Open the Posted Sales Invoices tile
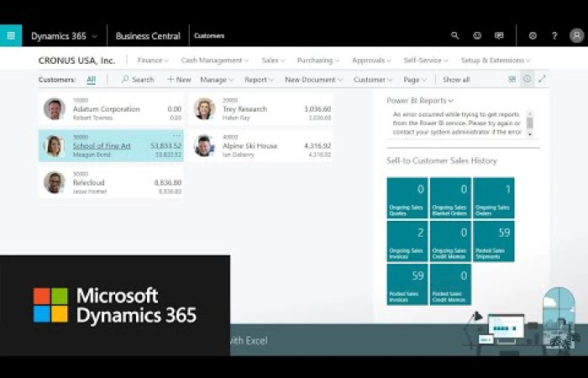Image resolution: width=588 pixels, height=378 pixels. click(x=407, y=284)
